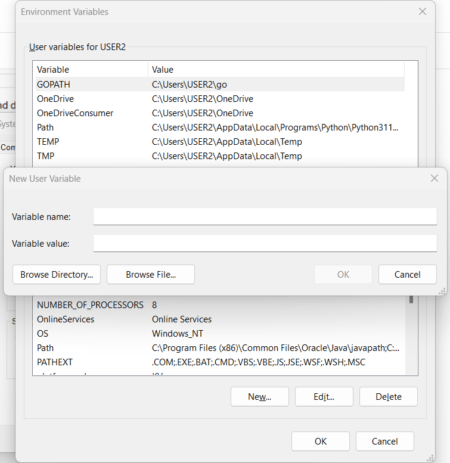Select the user Path variable row
The height and width of the screenshot is (463, 450).
tap(220, 127)
